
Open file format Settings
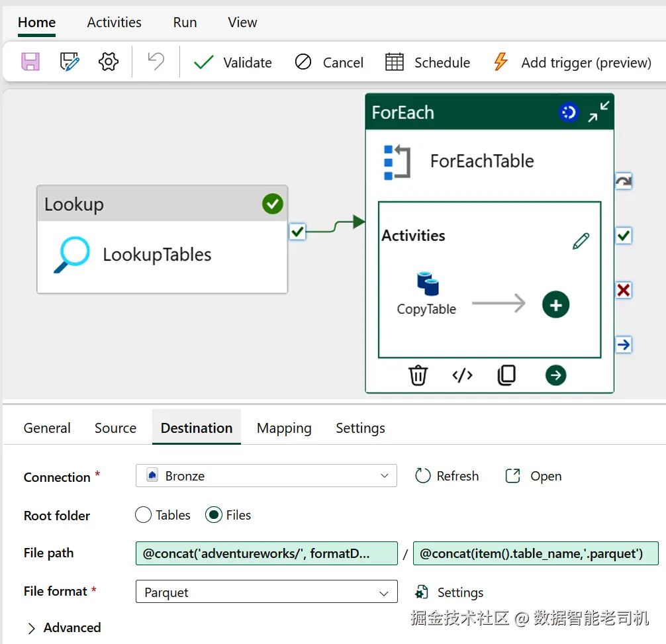coord(450,592)
